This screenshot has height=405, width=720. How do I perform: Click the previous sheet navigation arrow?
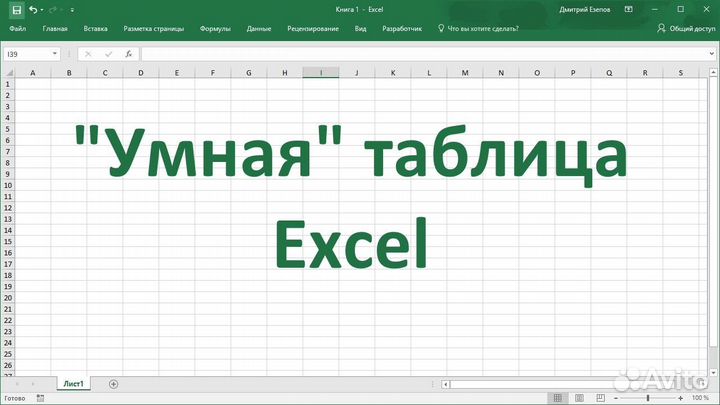click(17, 384)
